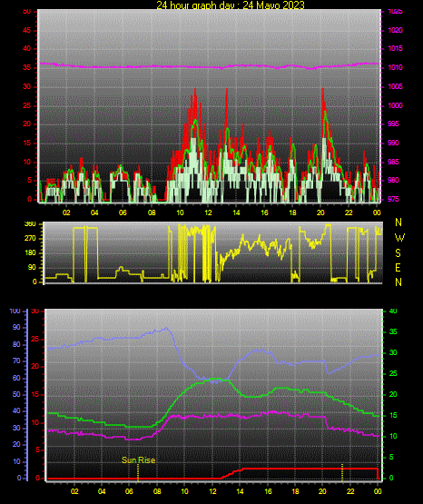Viewport: 423px width, 504px height.
Task: Click the red 30 wind speed axis label
Action: 26,87
